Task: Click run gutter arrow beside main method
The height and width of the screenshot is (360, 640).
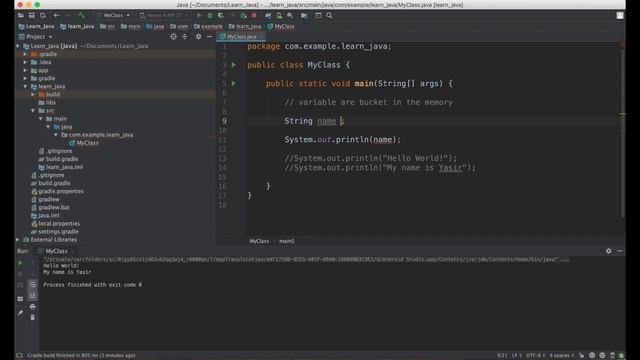Action: [x=233, y=83]
